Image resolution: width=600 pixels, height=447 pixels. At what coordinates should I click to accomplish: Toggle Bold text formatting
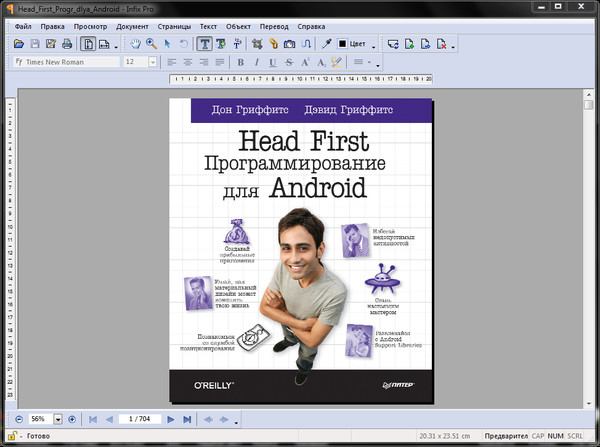tap(240, 62)
